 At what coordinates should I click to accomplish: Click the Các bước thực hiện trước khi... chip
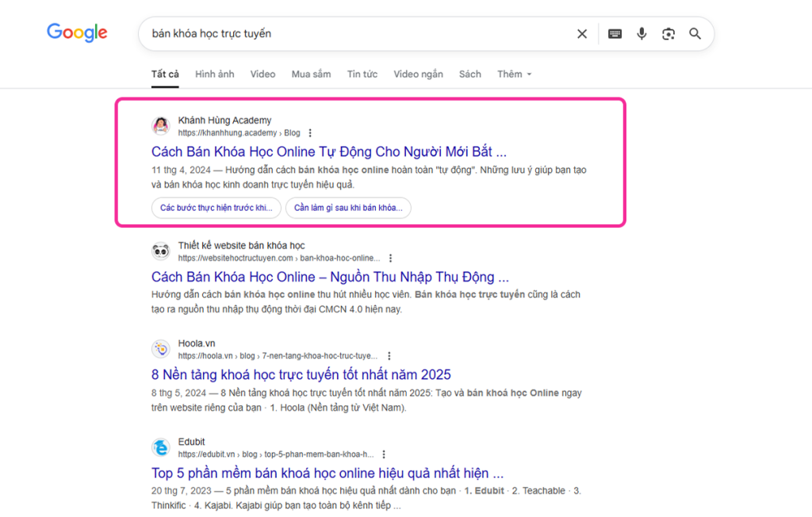click(216, 208)
